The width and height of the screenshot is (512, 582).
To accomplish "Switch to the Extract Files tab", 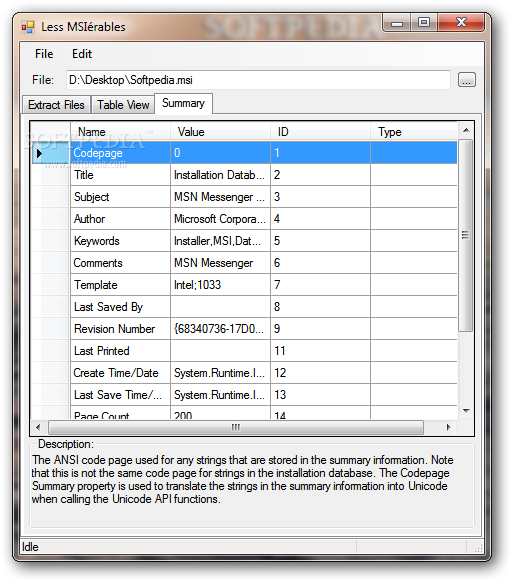I will 56,105.
